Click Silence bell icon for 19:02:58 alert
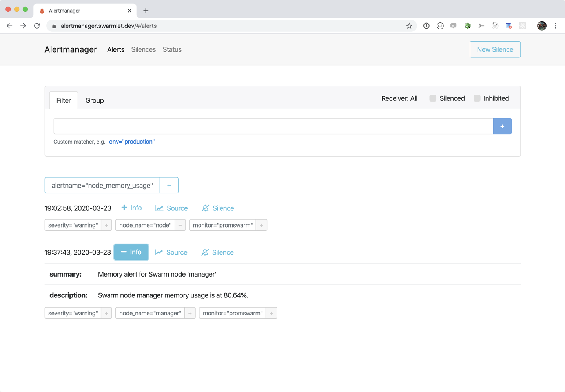The height and width of the screenshot is (392, 565). [x=205, y=208]
